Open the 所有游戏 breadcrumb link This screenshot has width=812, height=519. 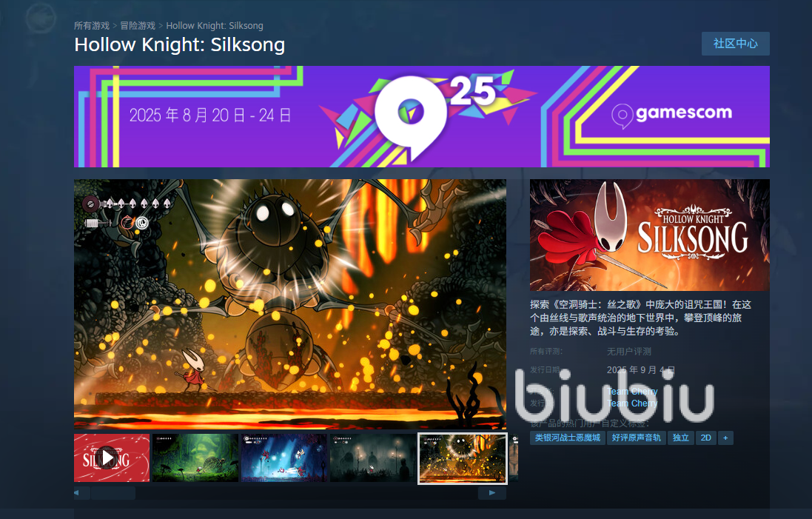(92, 25)
